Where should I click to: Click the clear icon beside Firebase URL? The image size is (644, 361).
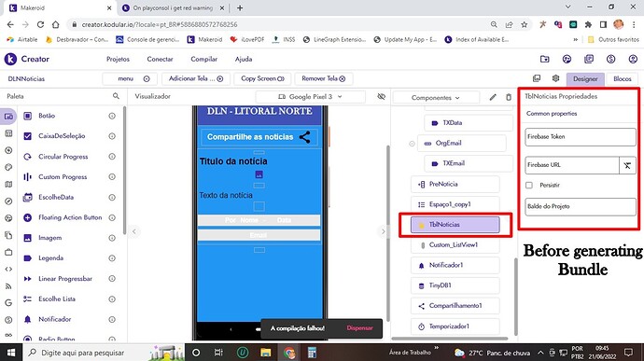pyautogui.click(x=627, y=165)
